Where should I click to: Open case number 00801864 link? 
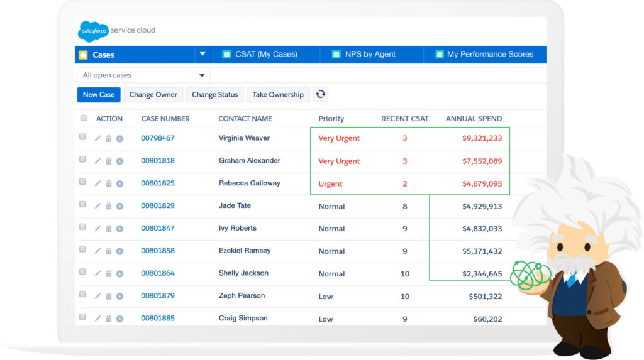click(158, 273)
